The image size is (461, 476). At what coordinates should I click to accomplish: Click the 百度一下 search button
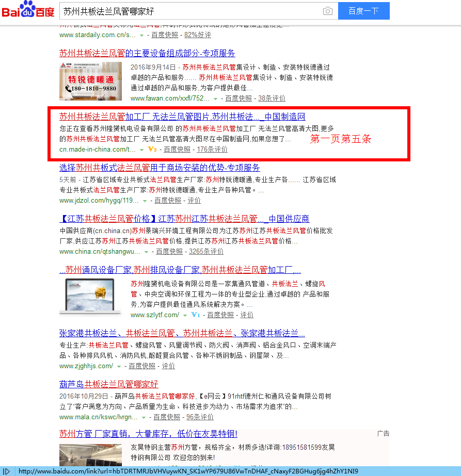(x=364, y=11)
